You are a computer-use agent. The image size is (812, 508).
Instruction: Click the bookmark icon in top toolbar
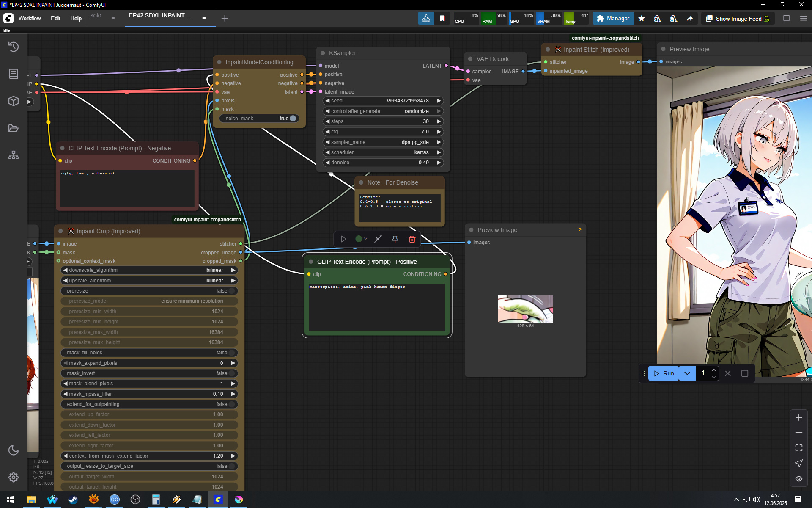point(442,18)
